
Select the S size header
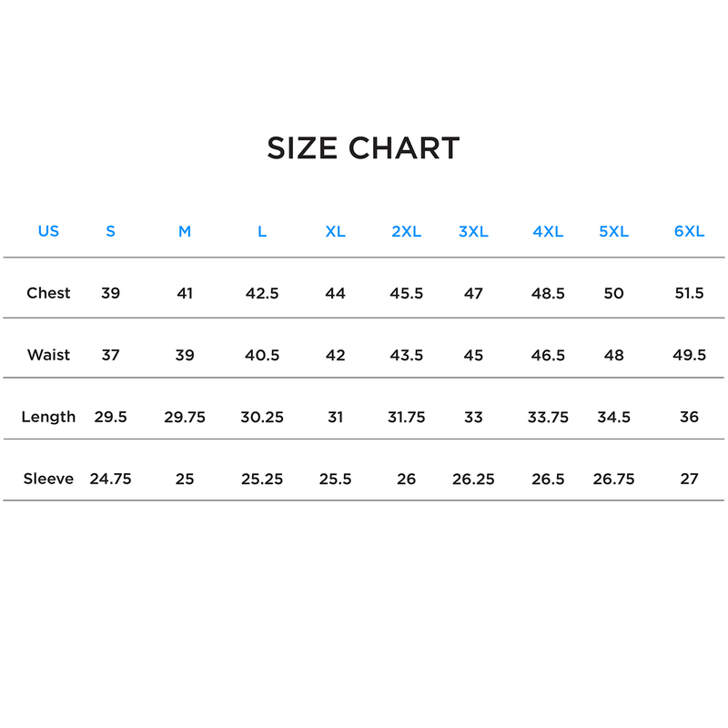pos(110,231)
